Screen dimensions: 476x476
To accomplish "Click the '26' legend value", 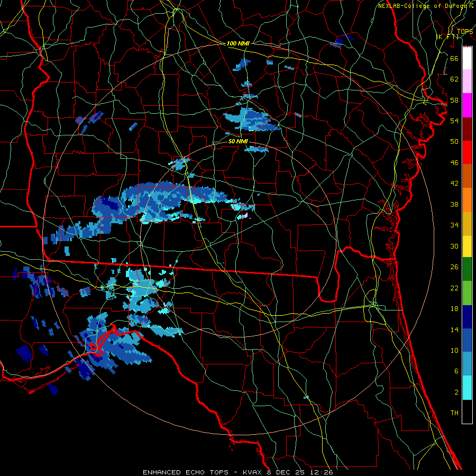I will [454, 267].
